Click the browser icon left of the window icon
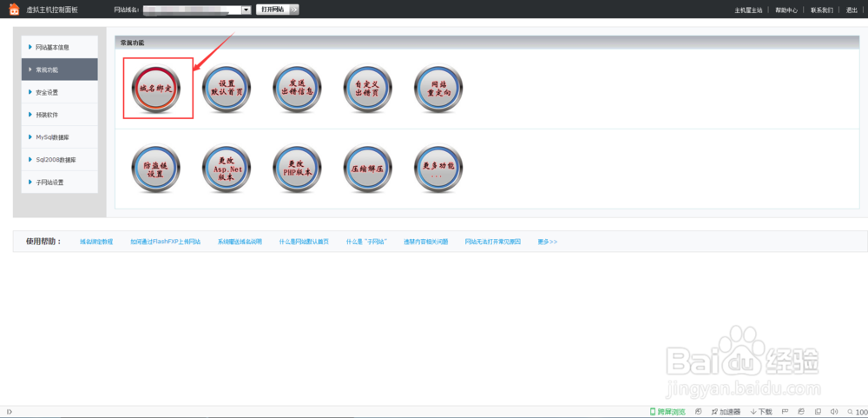Viewport: 868px width, 418px height. tap(801, 411)
